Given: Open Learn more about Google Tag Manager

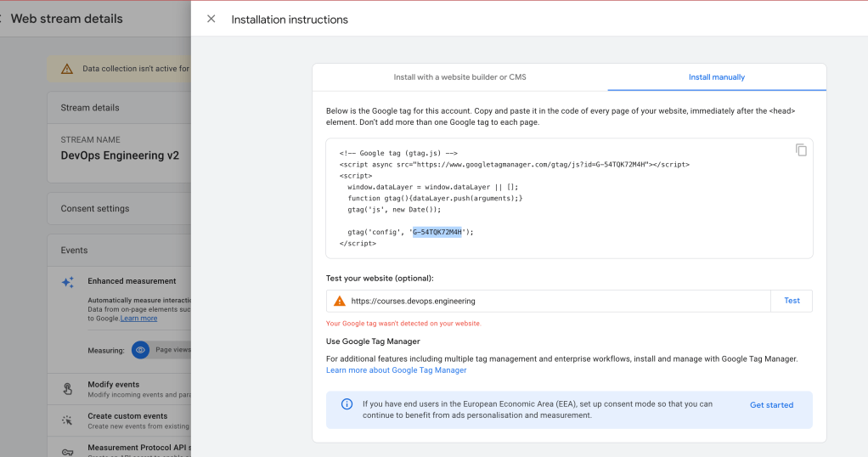Looking at the screenshot, I should [396, 370].
